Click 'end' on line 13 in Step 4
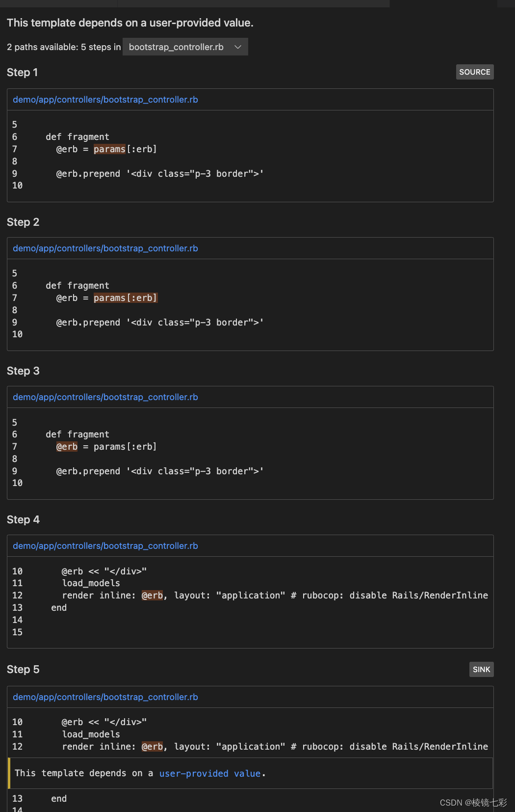515x812 pixels. coord(59,608)
